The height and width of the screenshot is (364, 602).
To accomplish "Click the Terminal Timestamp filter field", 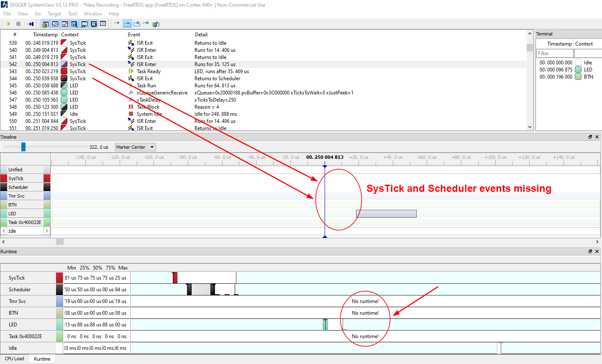I will [555, 53].
